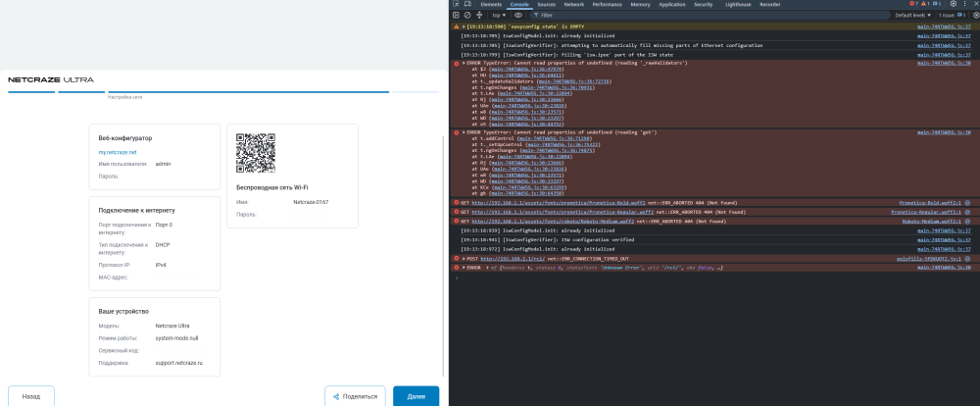
Task: Open the 'top' JavaScript context dropdown
Action: click(499, 15)
